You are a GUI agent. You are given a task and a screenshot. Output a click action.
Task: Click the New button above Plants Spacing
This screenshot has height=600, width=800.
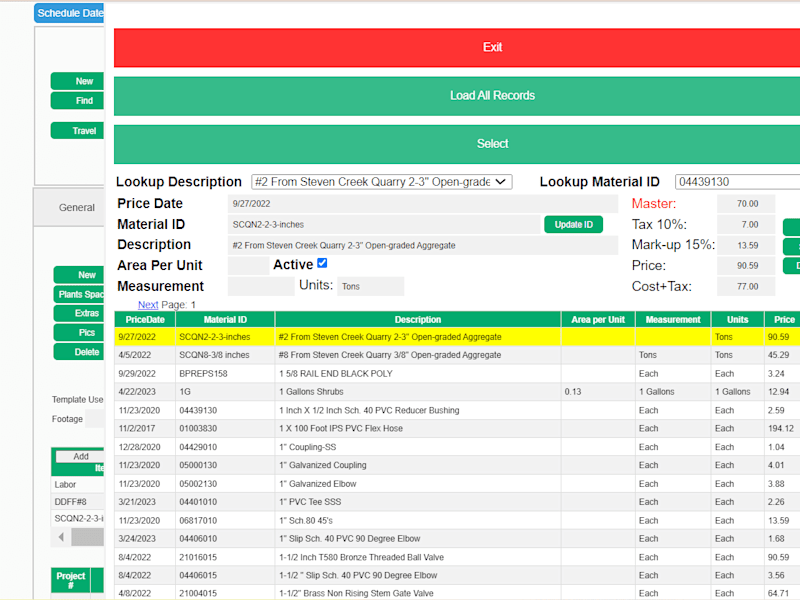pos(79,275)
